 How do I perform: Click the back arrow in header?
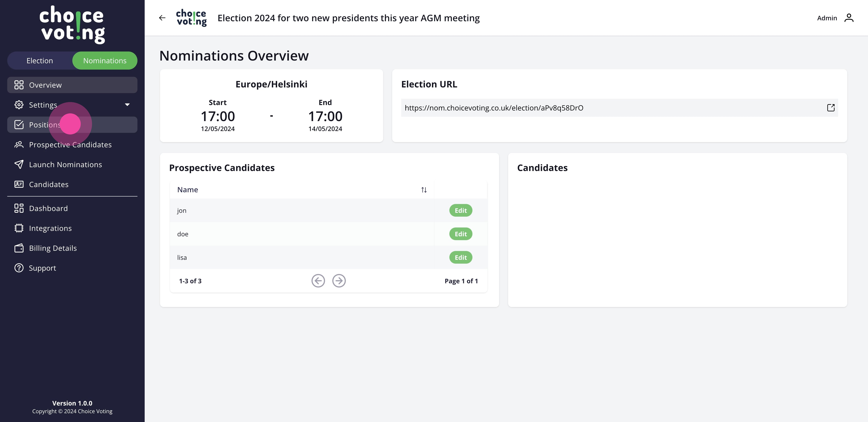click(x=162, y=18)
